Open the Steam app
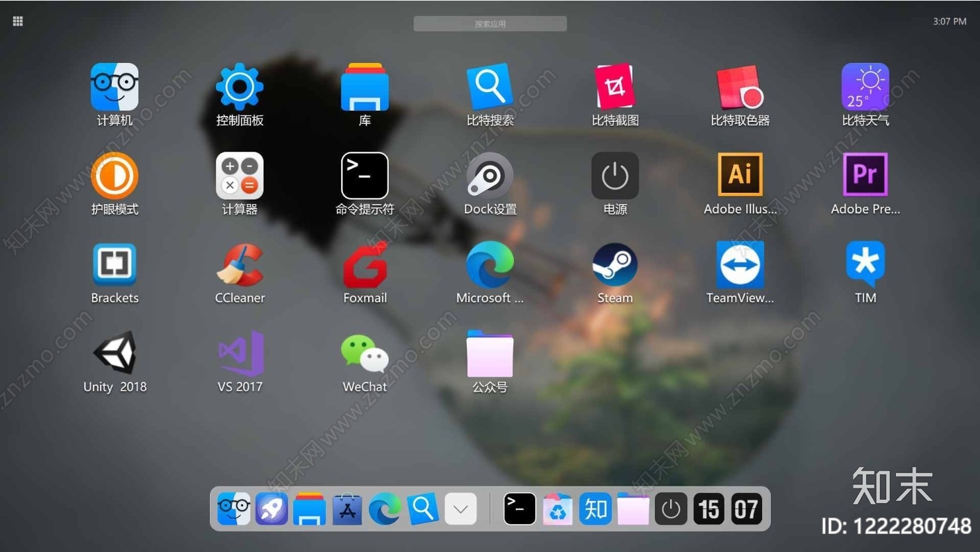Screen dimensions: 980x552 (x=615, y=264)
